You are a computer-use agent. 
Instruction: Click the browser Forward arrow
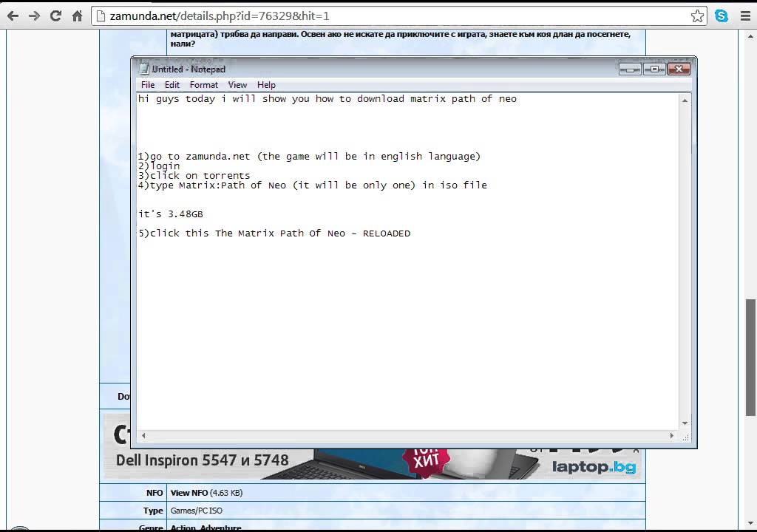tap(34, 16)
